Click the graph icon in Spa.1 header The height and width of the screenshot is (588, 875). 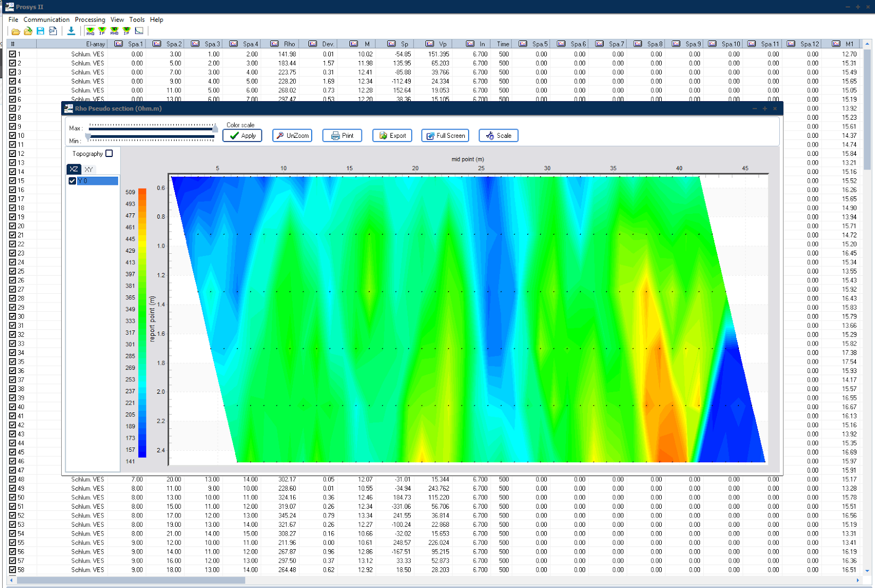coord(119,44)
